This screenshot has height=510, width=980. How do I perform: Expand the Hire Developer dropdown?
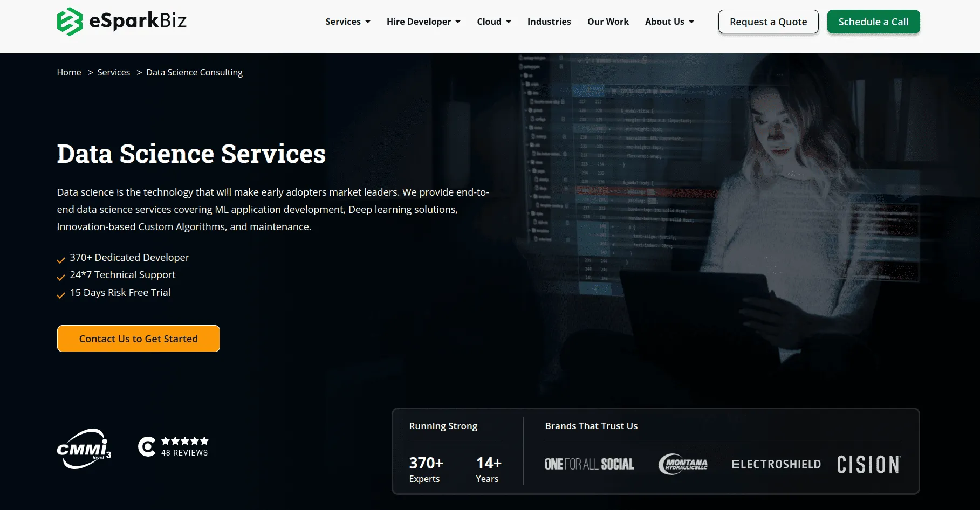click(x=423, y=22)
